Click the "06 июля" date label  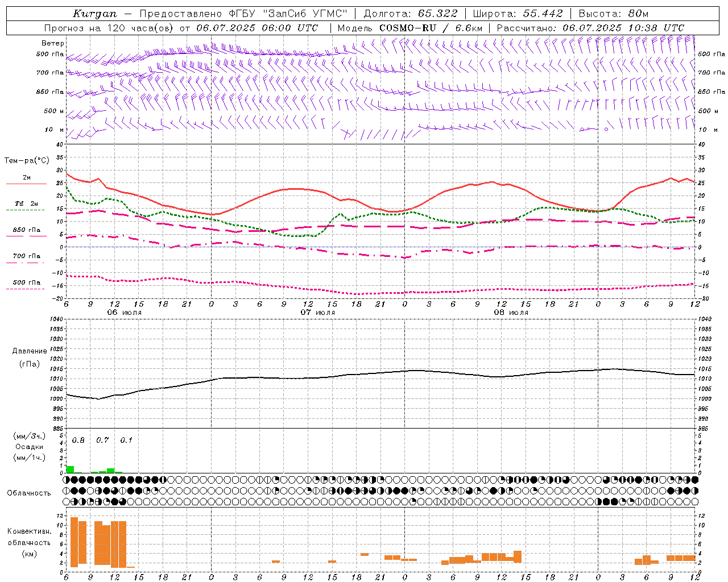[124, 313]
